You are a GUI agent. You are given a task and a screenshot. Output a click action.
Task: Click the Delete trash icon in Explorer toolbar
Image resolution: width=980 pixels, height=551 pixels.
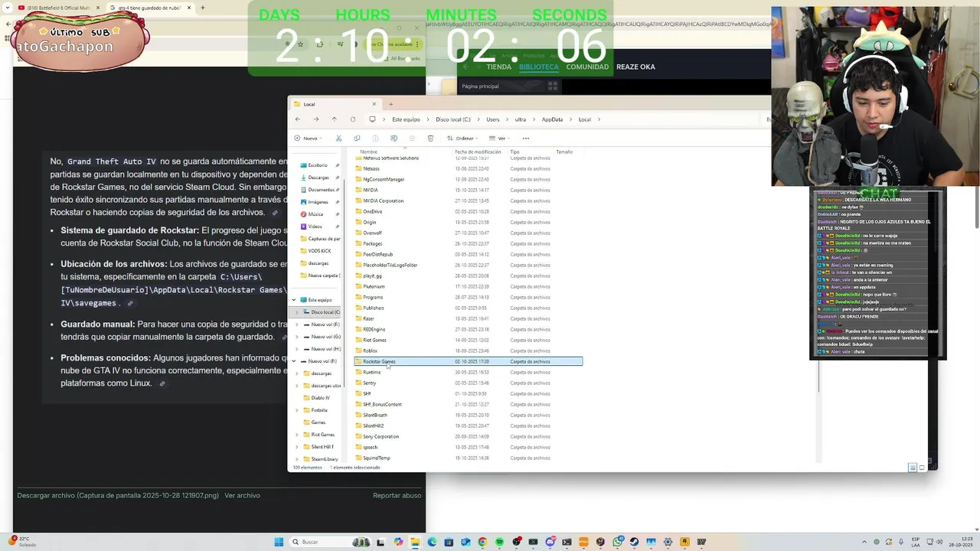tap(430, 139)
